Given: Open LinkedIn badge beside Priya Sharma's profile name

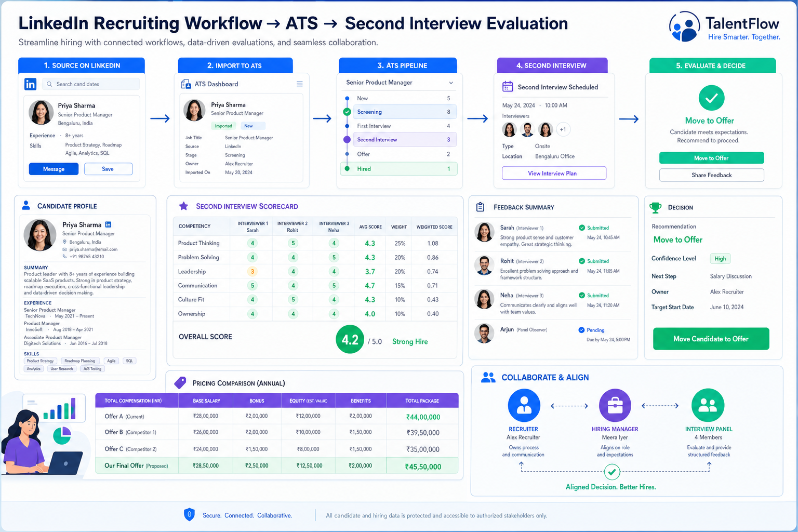Looking at the screenshot, I should coord(108,224).
